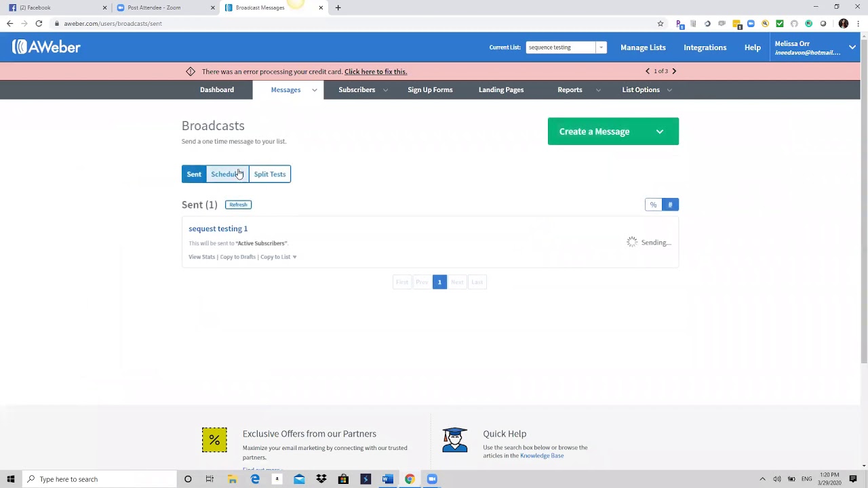Screen dimensions: 868x488
Task: Click the taskbar clock and date
Action: 829,479
